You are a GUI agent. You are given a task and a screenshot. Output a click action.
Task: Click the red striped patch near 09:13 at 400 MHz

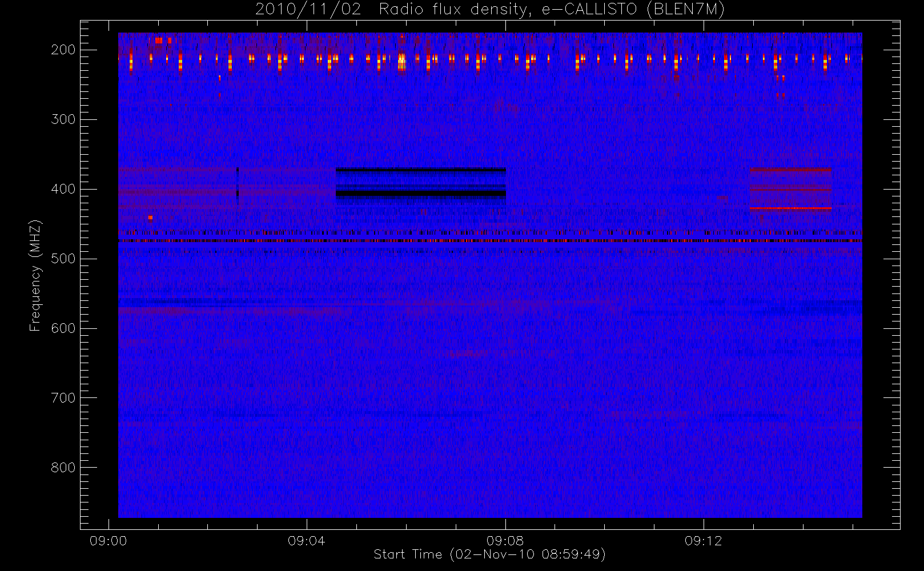[x=790, y=189]
